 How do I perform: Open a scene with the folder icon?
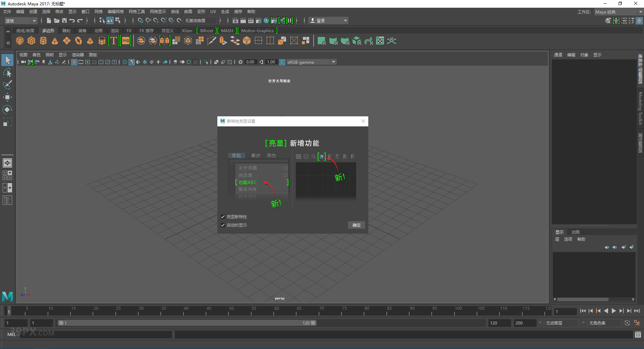tap(57, 20)
